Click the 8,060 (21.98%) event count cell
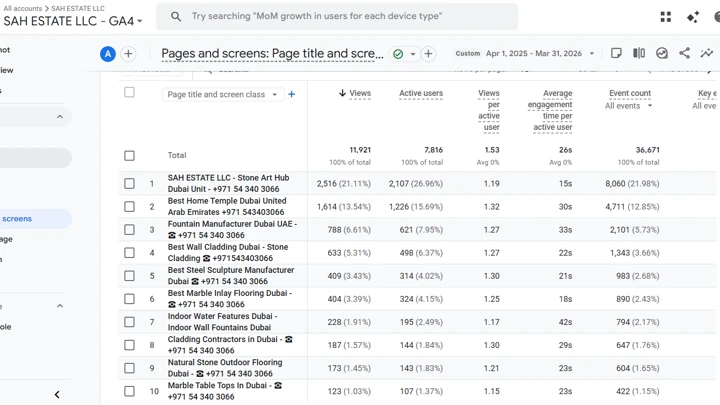Image resolution: width=720 pixels, height=405 pixels. (632, 184)
